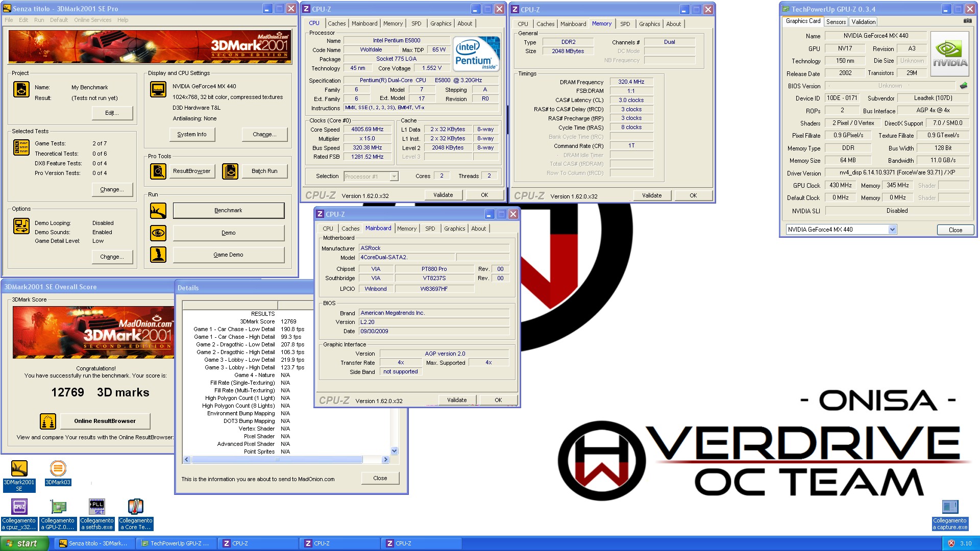980x551 pixels.
Task: Click the GPU-Z Name field GeForce4 MX 440
Action: pyautogui.click(x=875, y=36)
